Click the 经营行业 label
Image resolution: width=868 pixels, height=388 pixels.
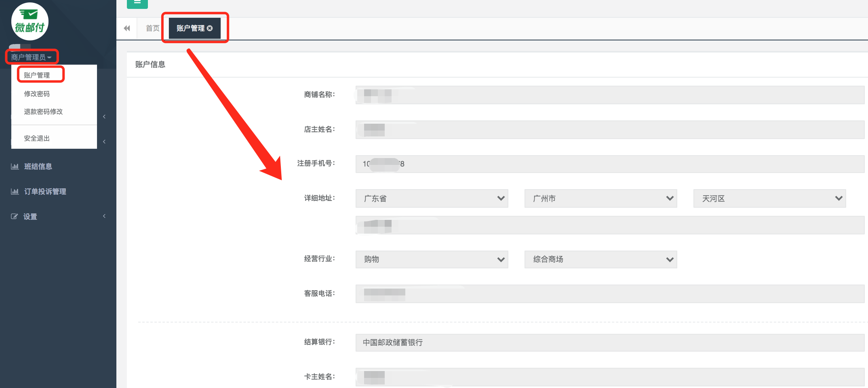coord(320,259)
